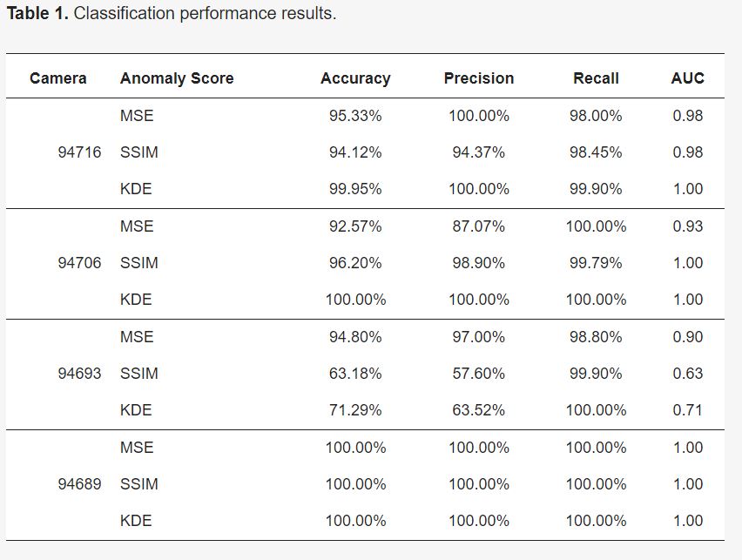
Task: Click the AUC column header
Action: tap(687, 78)
